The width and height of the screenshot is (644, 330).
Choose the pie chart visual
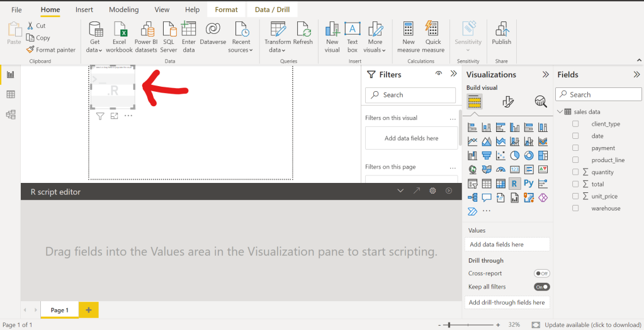(x=514, y=155)
